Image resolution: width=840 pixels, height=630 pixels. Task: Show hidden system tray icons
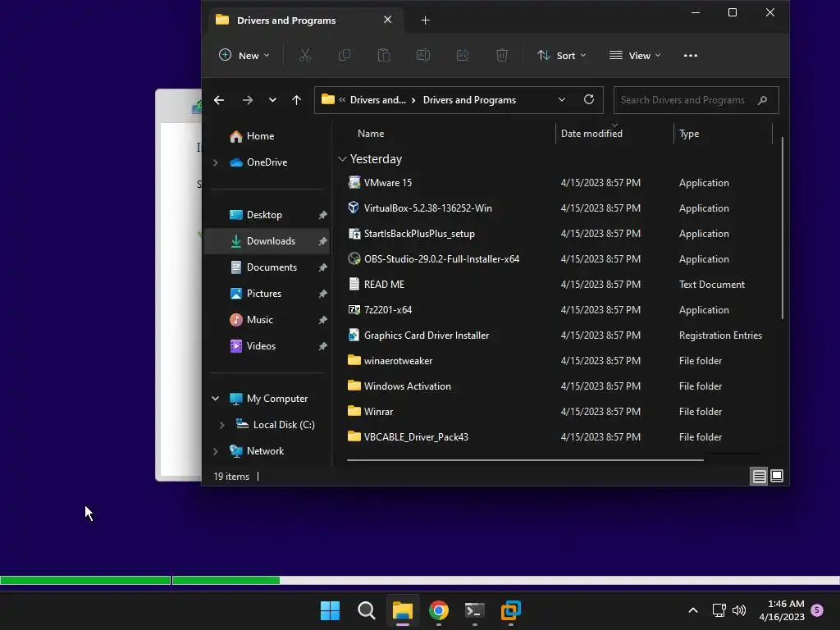click(692, 610)
